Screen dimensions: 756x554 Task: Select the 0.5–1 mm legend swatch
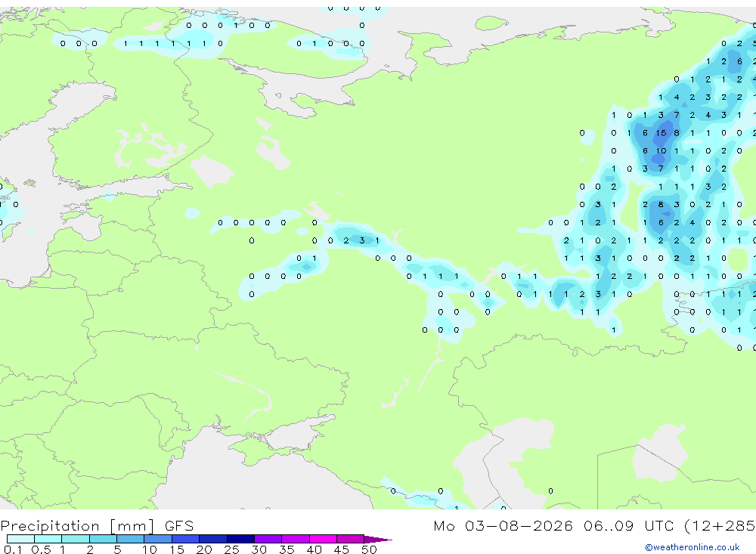[x=48, y=539]
